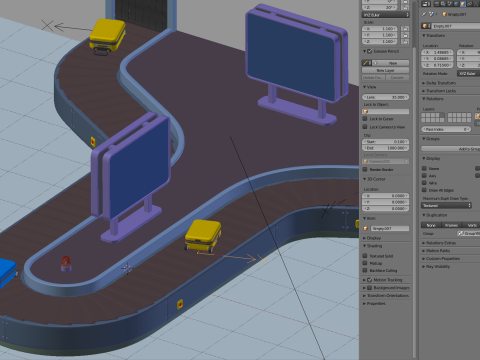The height and width of the screenshot is (360, 480).
Task: Open Rotation Mode XYZ Euler dropdown
Action: (x=468, y=73)
